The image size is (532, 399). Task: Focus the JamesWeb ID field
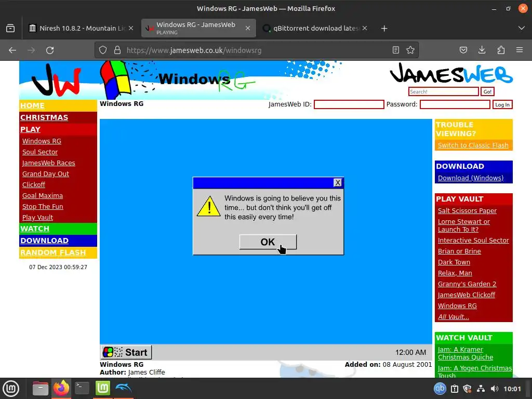[x=349, y=104]
